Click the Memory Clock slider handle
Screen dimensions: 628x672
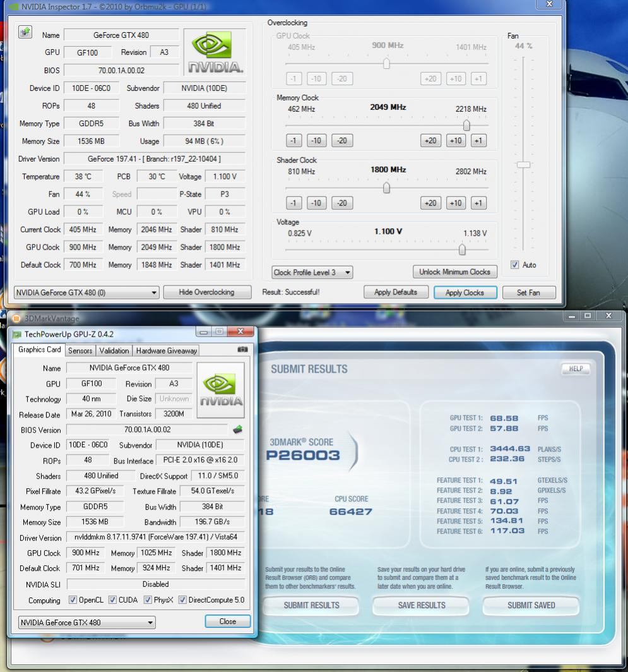pyautogui.click(x=466, y=125)
